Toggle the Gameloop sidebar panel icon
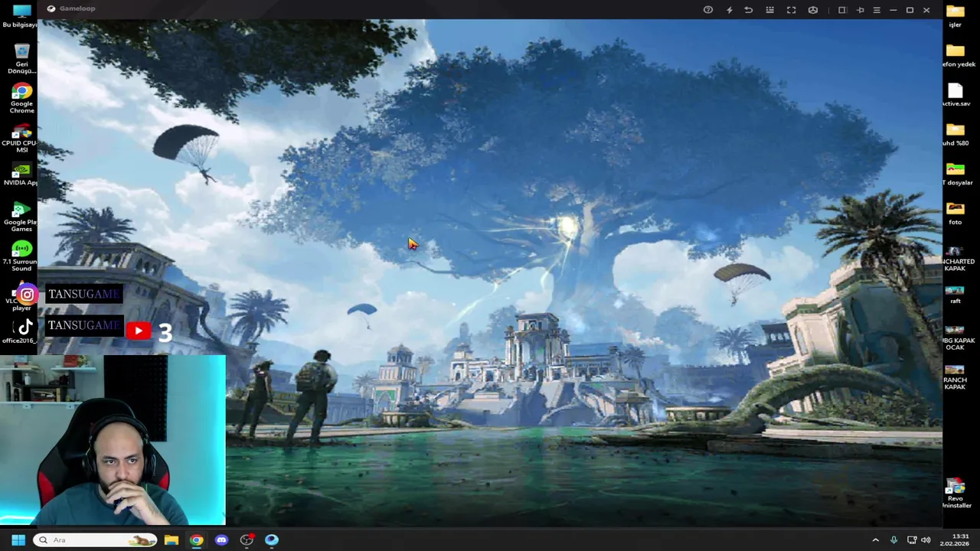Image resolution: width=980 pixels, height=551 pixels. coord(842,10)
